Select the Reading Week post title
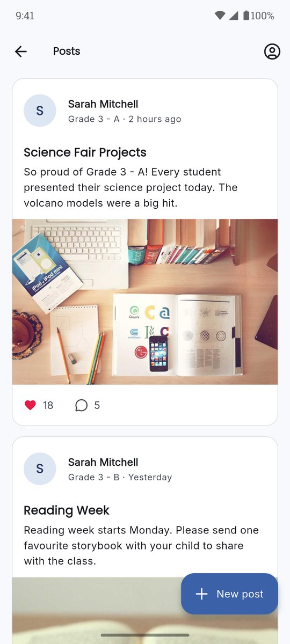290x644 pixels. coord(67,510)
